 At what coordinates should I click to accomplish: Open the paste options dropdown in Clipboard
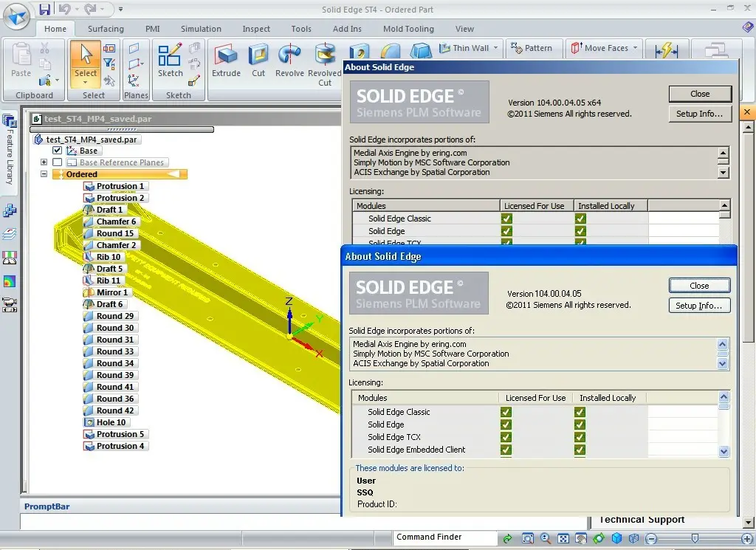point(58,80)
